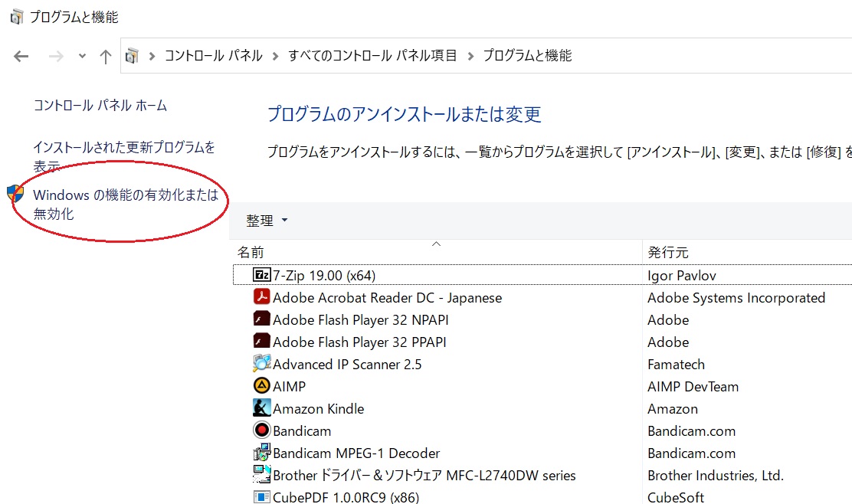The height and width of the screenshot is (504, 852).
Task: Expand chevron after コントロール パネル breadcrumb
Action: (276, 56)
